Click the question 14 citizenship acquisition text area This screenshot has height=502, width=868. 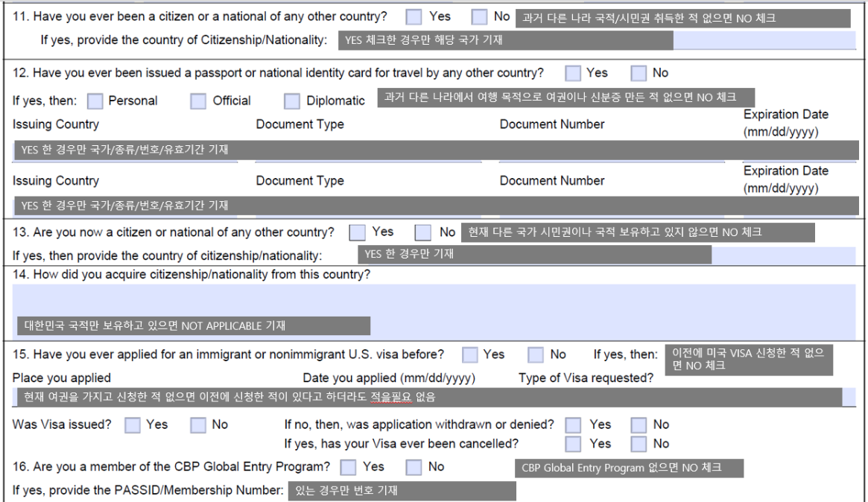(x=434, y=311)
